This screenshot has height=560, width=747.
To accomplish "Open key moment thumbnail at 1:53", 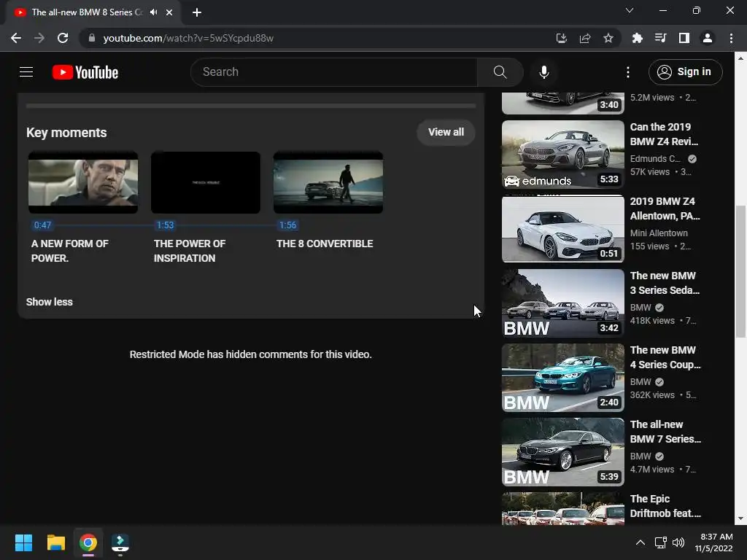I will pos(205,182).
